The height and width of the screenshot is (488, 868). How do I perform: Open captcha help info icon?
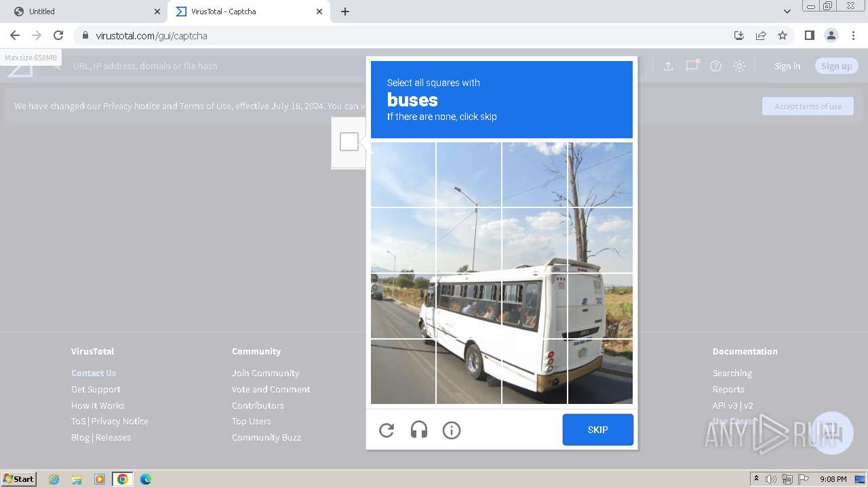452,430
